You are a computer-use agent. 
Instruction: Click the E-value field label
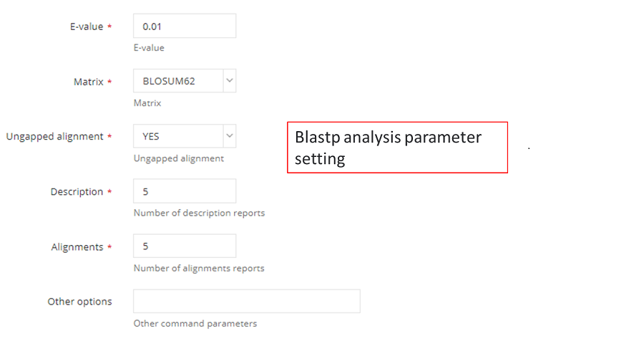pyautogui.click(x=86, y=27)
